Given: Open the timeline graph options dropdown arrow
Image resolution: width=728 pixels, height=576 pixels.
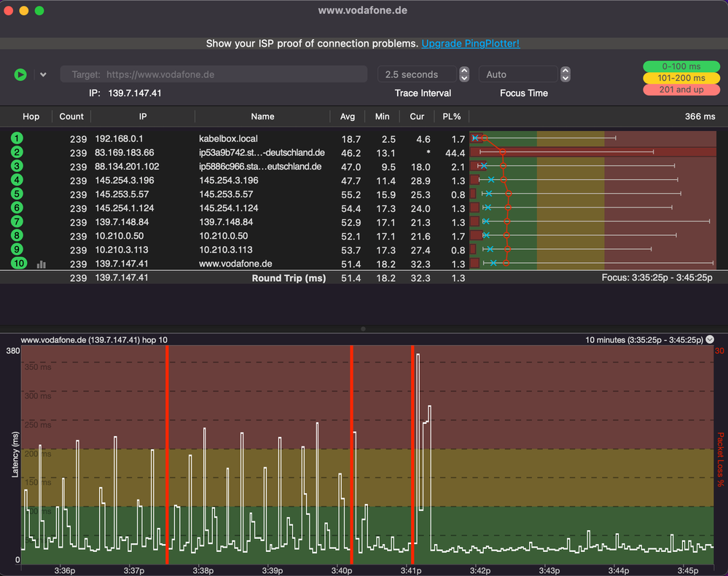Looking at the screenshot, I should click(x=710, y=339).
